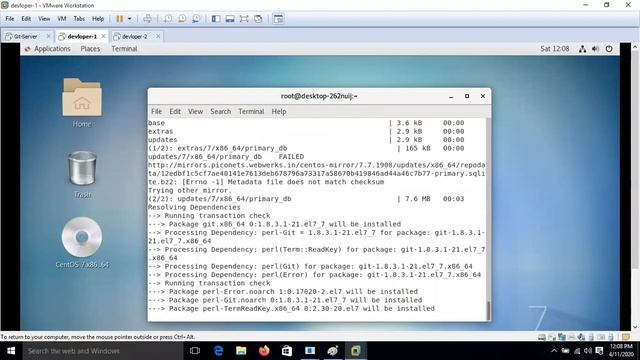
Task: Click the Windows tray speaker volume icon
Action: 588,351
